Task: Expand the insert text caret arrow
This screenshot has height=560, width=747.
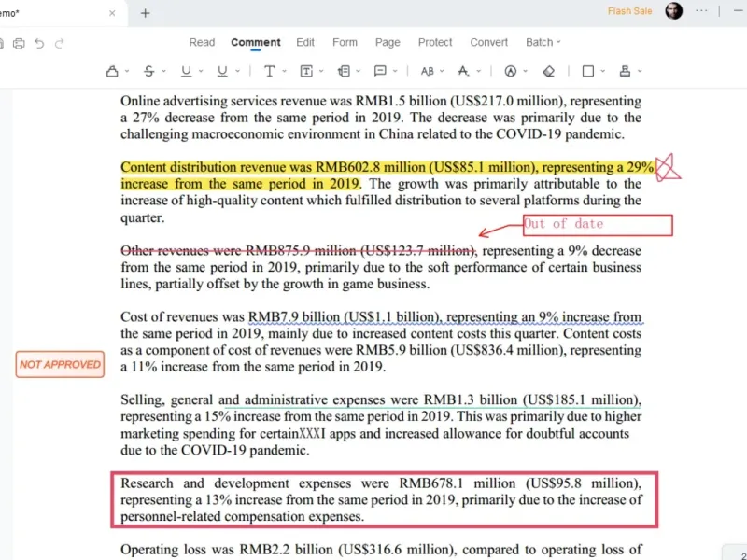Action: pyautogui.click(x=479, y=72)
